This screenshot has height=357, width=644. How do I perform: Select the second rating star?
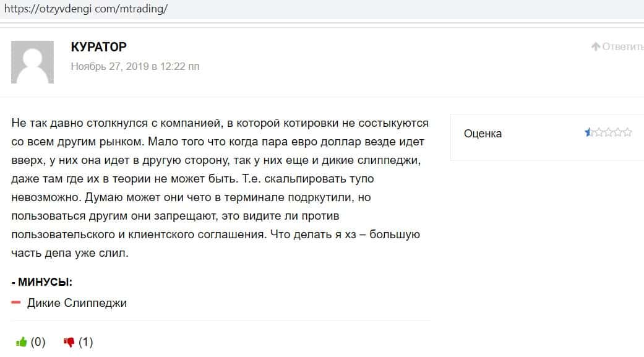pyautogui.click(x=598, y=132)
